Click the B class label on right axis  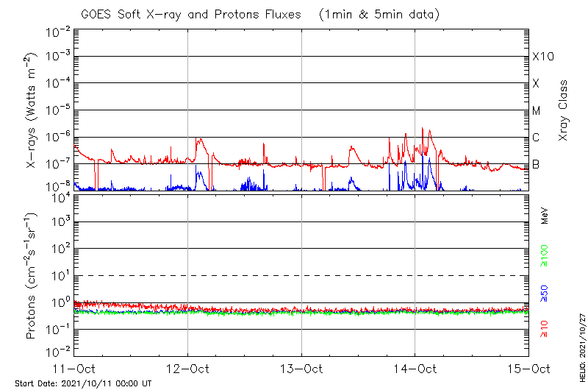click(536, 164)
